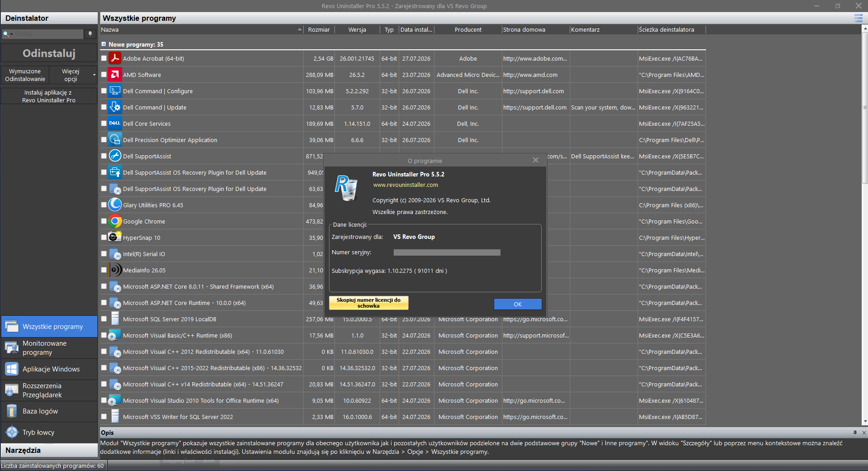The width and height of the screenshot is (868, 471).
Task: Click Wymuszone Odinstalowanie button
Action: click(x=25, y=75)
